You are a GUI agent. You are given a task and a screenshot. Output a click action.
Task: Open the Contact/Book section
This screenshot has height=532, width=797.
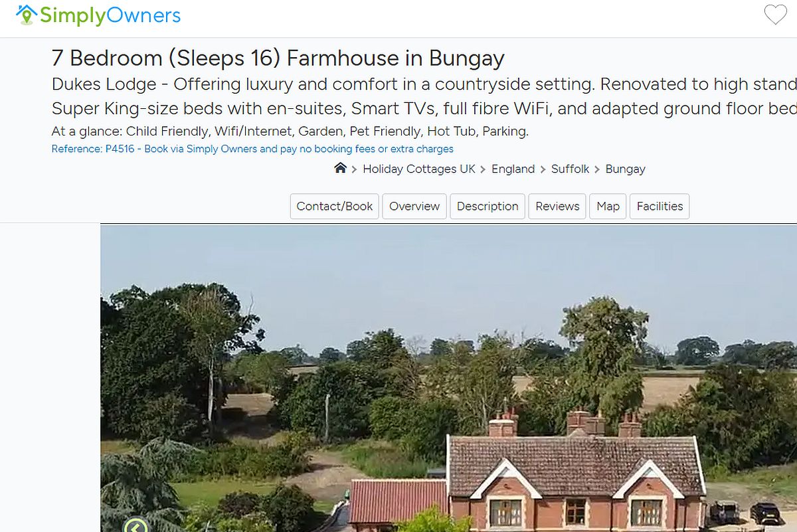(x=335, y=206)
